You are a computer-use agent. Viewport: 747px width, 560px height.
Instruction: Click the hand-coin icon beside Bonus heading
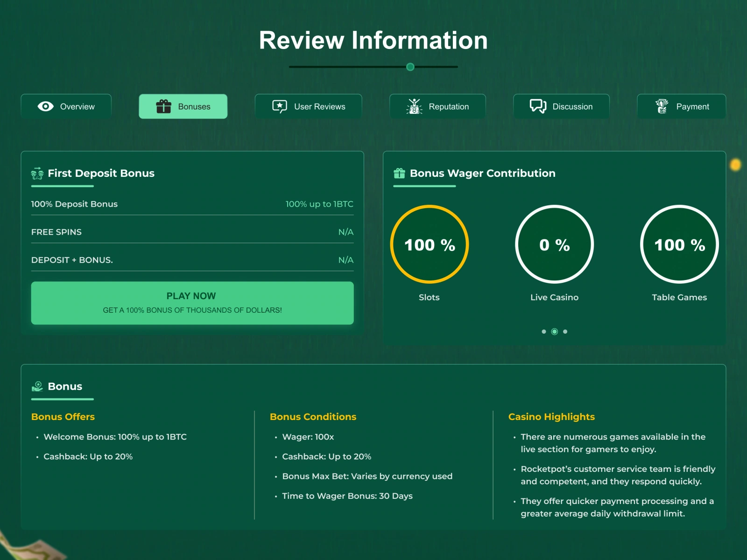[x=37, y=386]
